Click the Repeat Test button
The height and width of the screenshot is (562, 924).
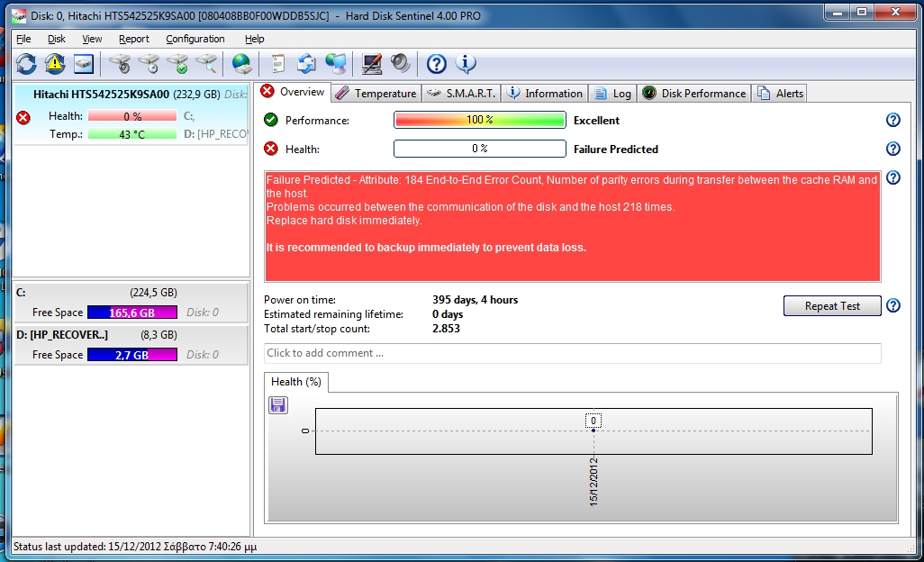click(832, 305)
